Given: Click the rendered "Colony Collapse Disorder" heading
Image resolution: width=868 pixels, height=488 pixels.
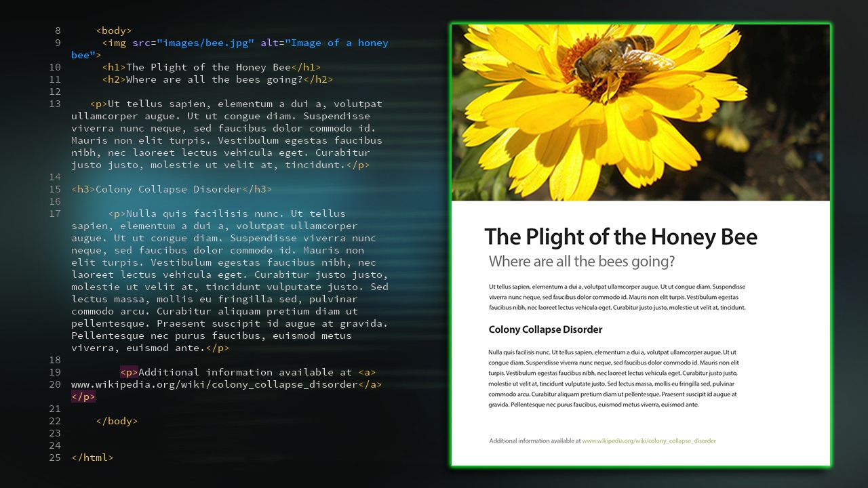Looking at the screenshot, I should [x=545, y=329].
